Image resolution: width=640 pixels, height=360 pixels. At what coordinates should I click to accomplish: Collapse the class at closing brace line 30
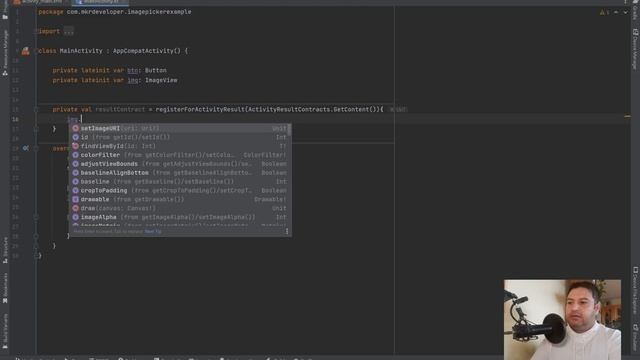pyautogui.click(x=36, y=256)
